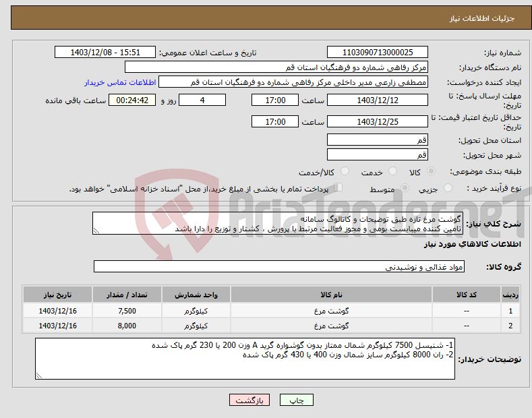Screen dimensions: 532x418
Task: Click the نام کالا column header
Action: coord(331,295)
